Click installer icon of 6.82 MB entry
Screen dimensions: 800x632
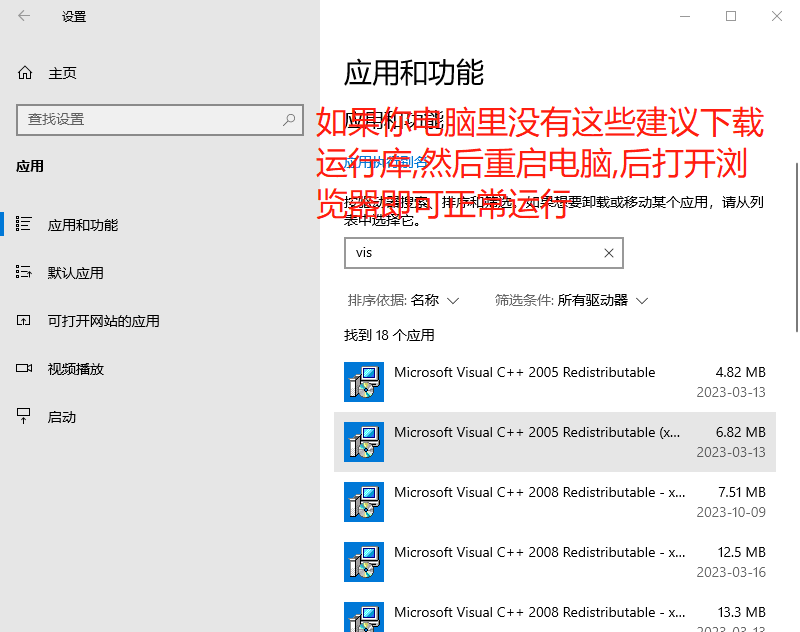(364, 442)
